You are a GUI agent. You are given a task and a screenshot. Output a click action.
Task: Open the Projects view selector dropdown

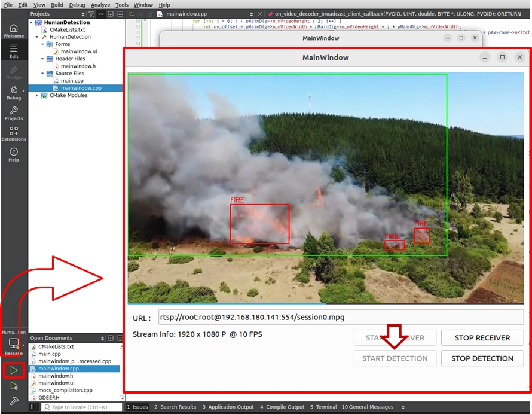[83, 14]
